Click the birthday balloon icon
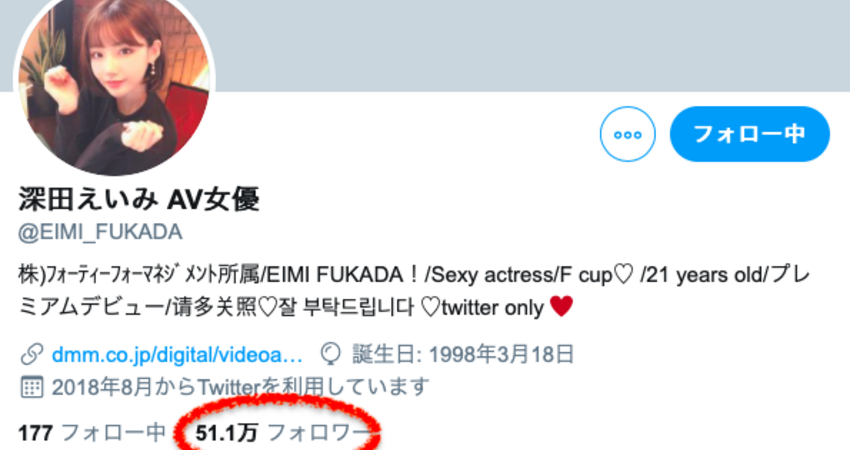 pyautogui.click(x=331, y=355)
